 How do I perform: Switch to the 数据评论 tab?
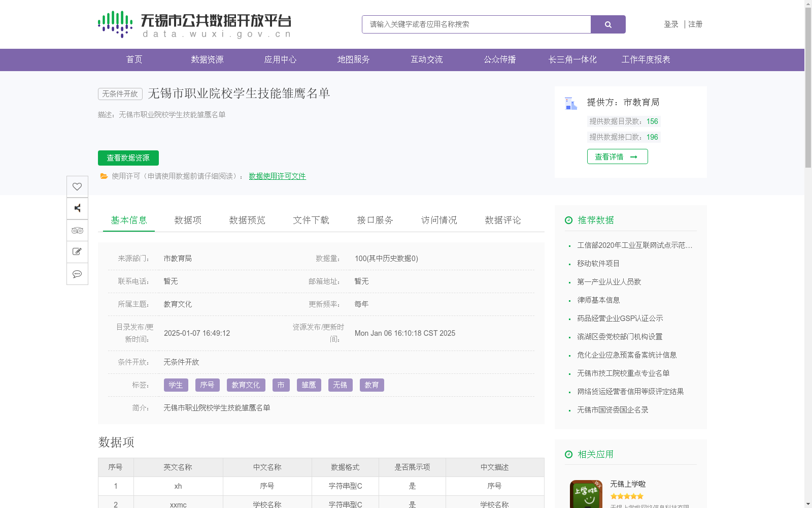pos(503,220)
